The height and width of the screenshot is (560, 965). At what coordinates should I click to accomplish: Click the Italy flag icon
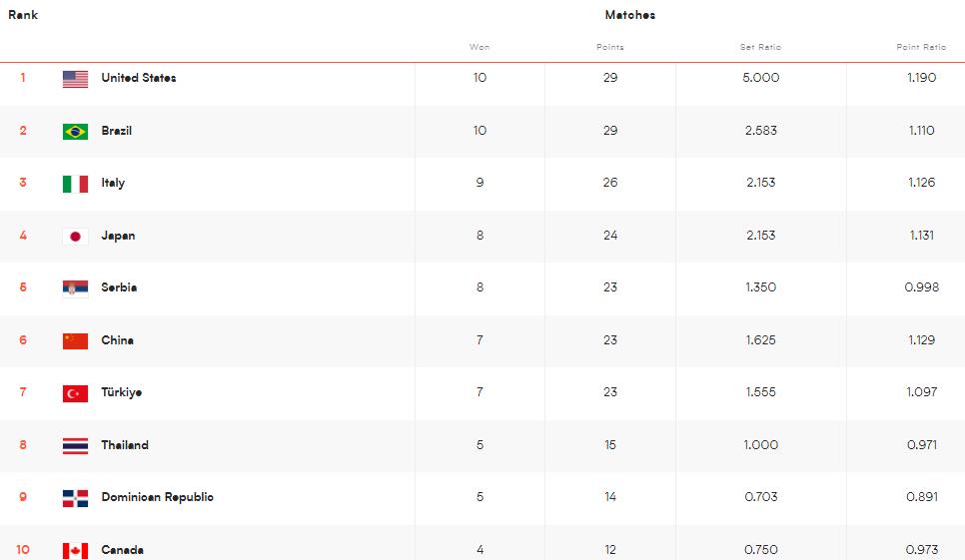(75, 184)
